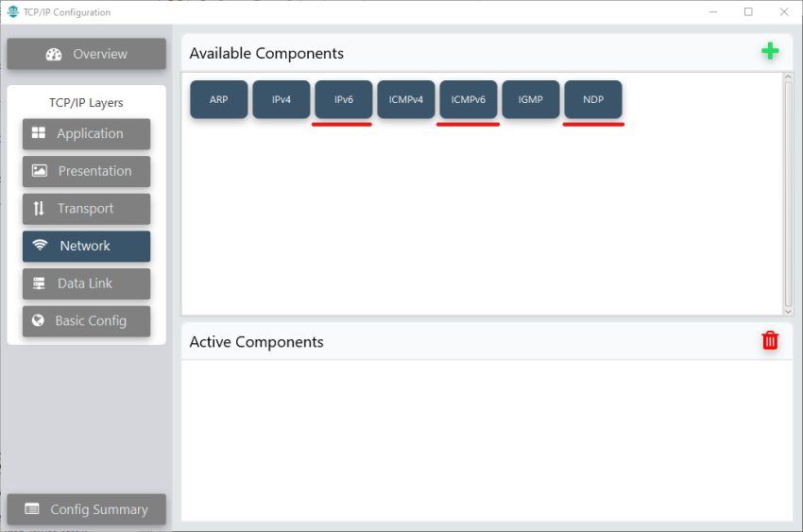Screen dimensions: 803x532
Task: Maximize the TCP/IP Configuration window
Action: [748, 11]
